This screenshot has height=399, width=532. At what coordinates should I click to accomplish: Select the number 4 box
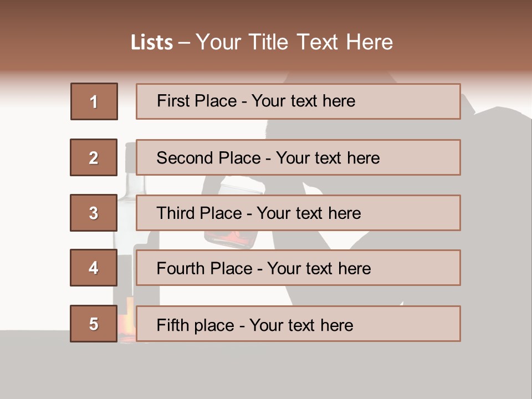(94, 268)
